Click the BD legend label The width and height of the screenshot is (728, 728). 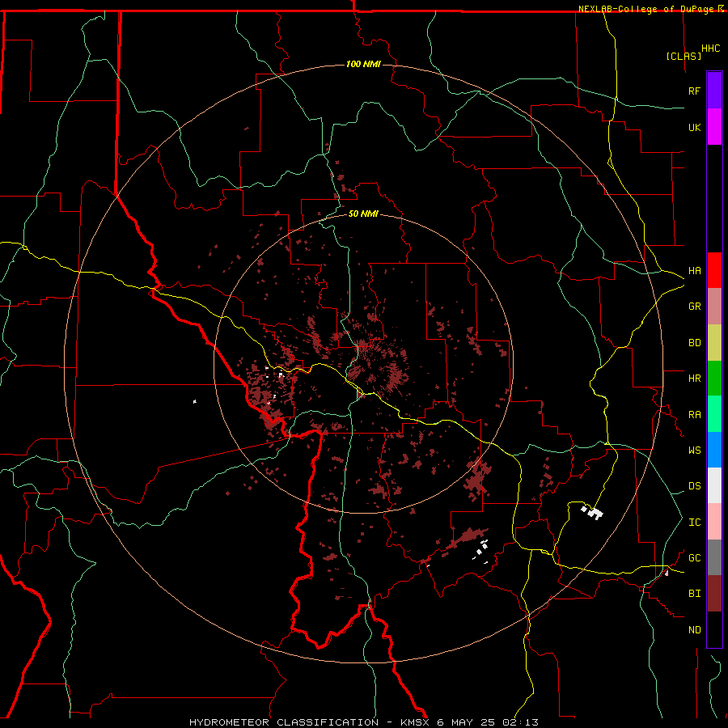(694, 343)
